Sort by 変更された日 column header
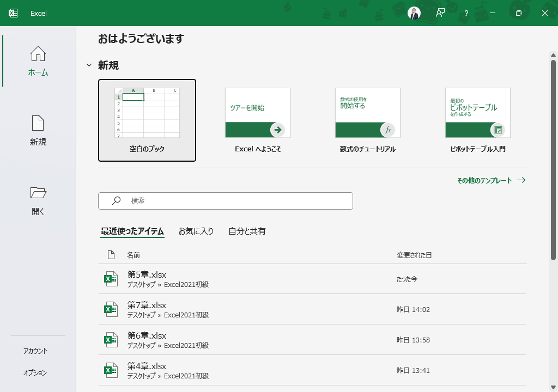The image size is (558, 392). (x=414, y=255)
